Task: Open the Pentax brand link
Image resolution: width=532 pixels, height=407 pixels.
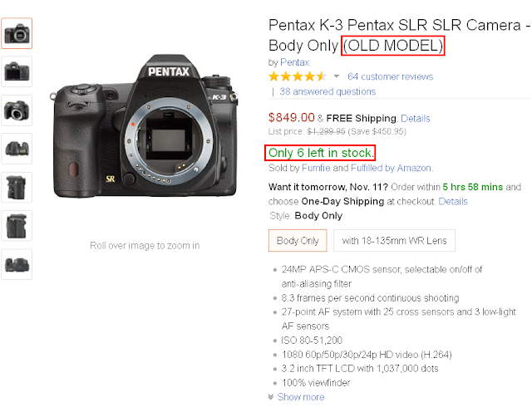Action: pos(294,62)
